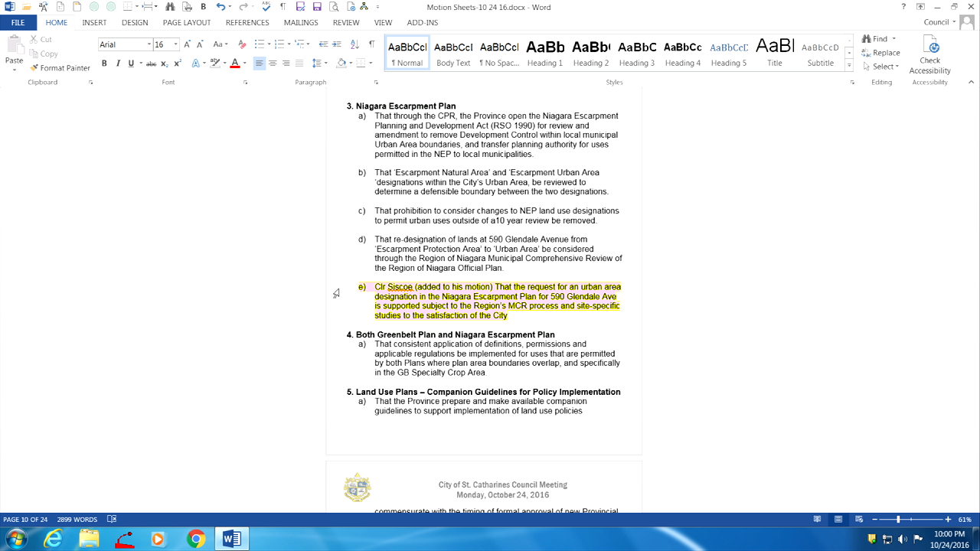Apply superscript formatting
Image resolution: width=980 pixels, height=551 pixels.
tap(178, 64)
